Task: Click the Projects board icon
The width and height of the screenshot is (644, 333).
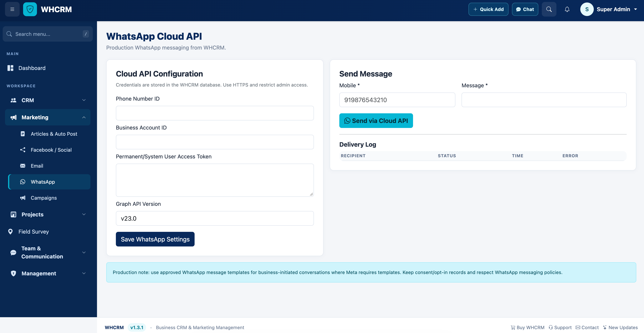Action: (x=13, y=214)
